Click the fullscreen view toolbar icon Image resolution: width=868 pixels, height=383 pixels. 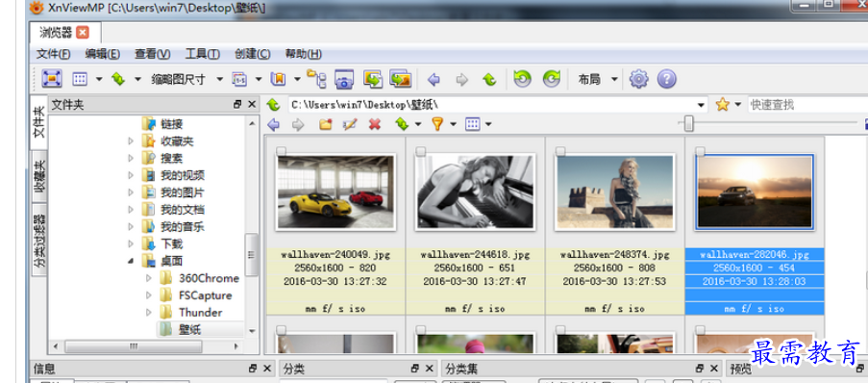point(52,79)
